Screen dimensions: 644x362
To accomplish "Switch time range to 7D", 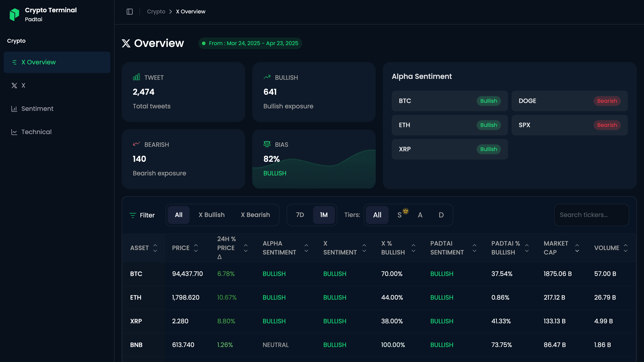I will click(300, 215).
